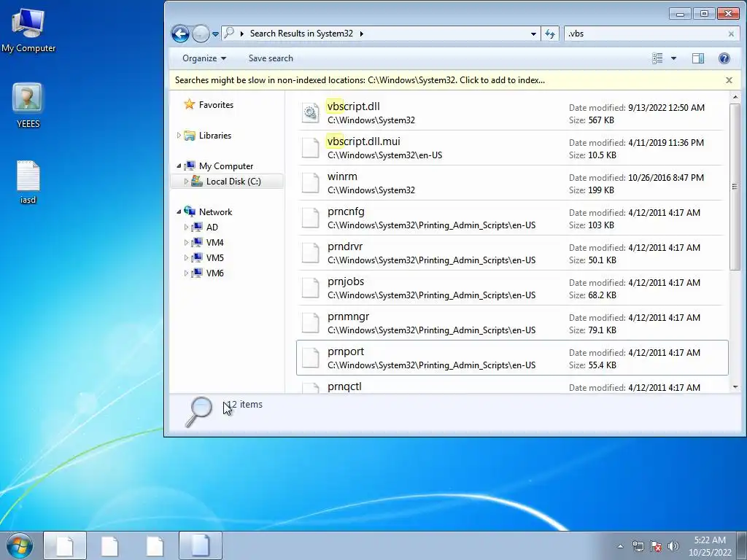The height and width of the screenshot is (560, 747).
Task: Open the address bar previous locations dropdown
Action: click(533, 34)
